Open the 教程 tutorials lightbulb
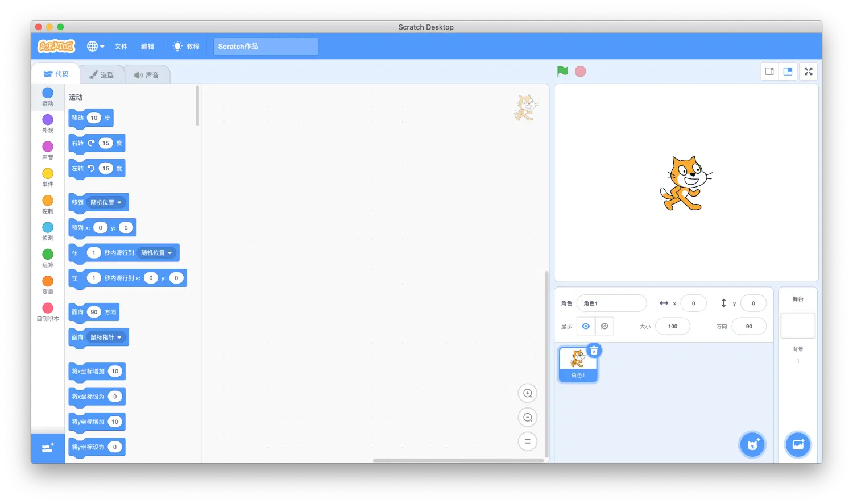Image resolution: width=853 pixels, height=504 pixels. click(186, 47)
